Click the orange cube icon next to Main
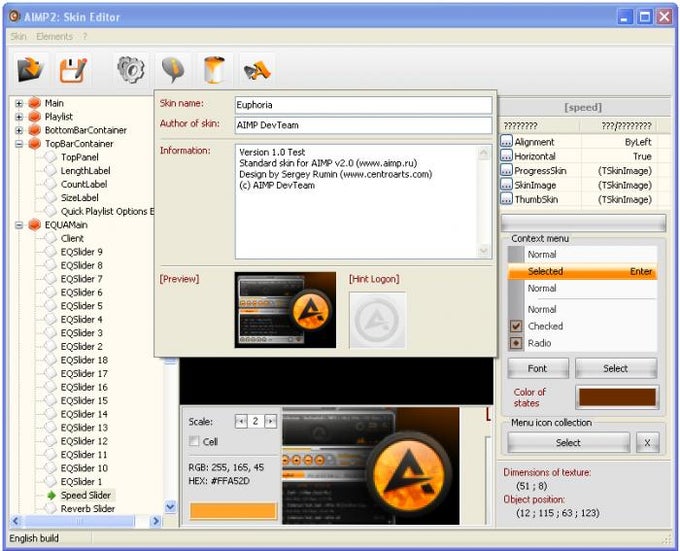Image resolution: width=680 pixels, height=551 pixels. (34, 103)
